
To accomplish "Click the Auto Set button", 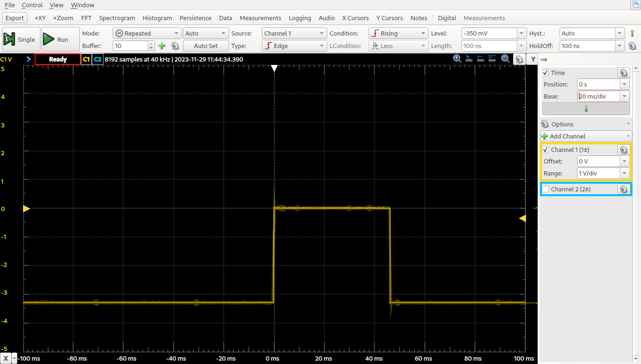I will pyautogui.click(x=205, y=46).
